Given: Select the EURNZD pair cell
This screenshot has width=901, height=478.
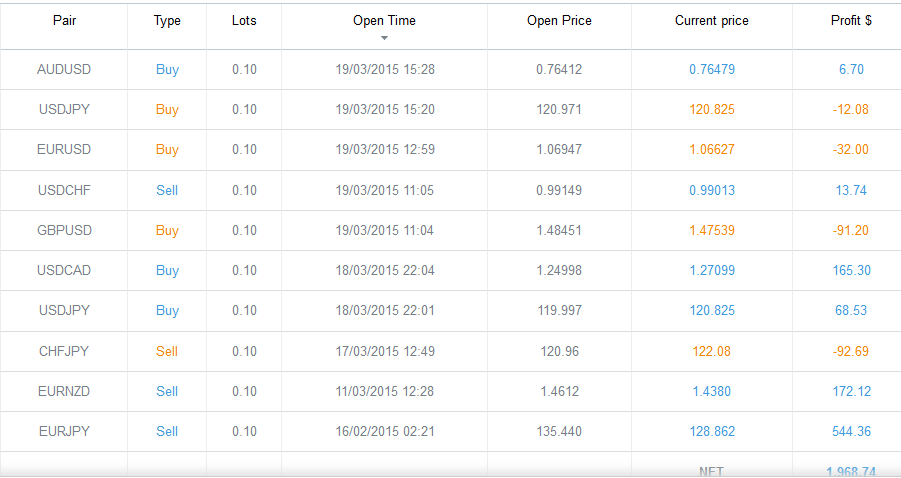Looking at the screenshot, I should pyautogui.click(x=64, y=391).
